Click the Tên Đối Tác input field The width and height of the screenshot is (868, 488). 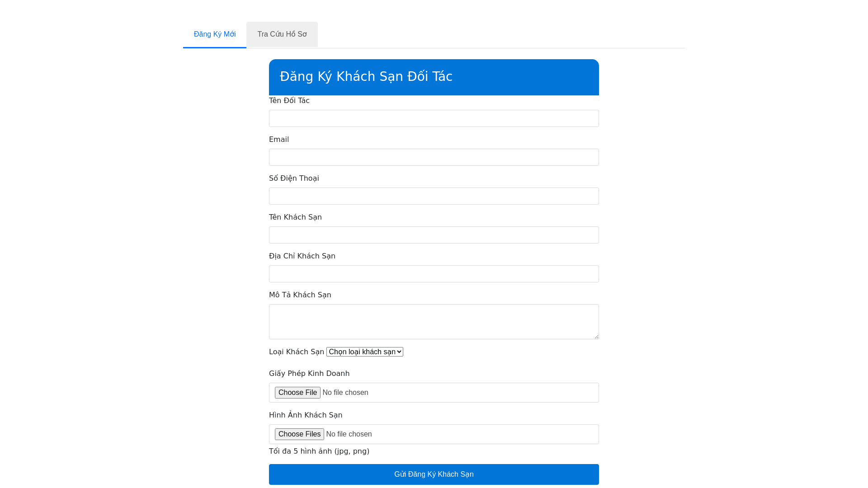click(x=434, y=118)
